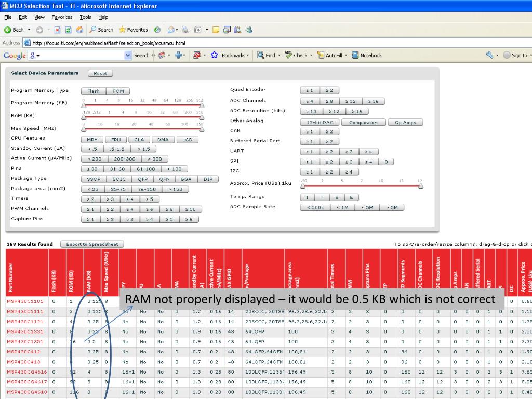This screenshot has width=532, height=399.
Task: Click the blue plus Google toolbar icon
Action: coord(178,55)
